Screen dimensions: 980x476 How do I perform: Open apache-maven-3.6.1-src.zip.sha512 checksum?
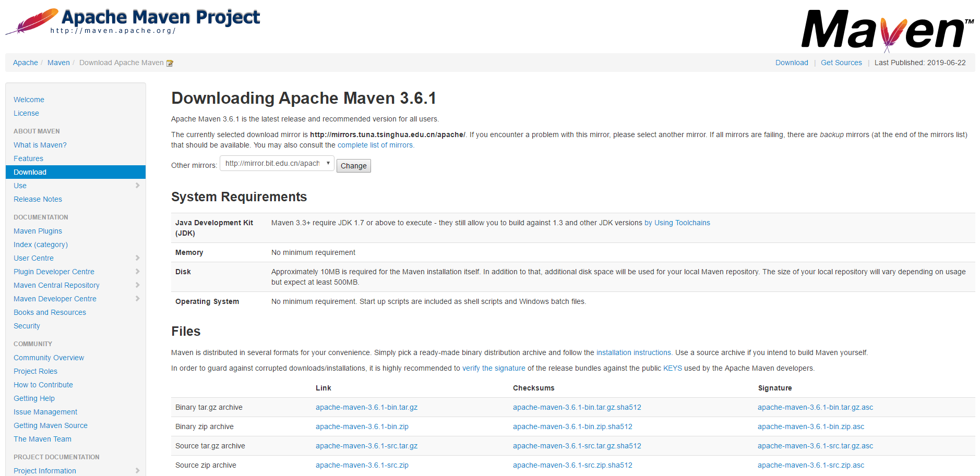(572, 465)
